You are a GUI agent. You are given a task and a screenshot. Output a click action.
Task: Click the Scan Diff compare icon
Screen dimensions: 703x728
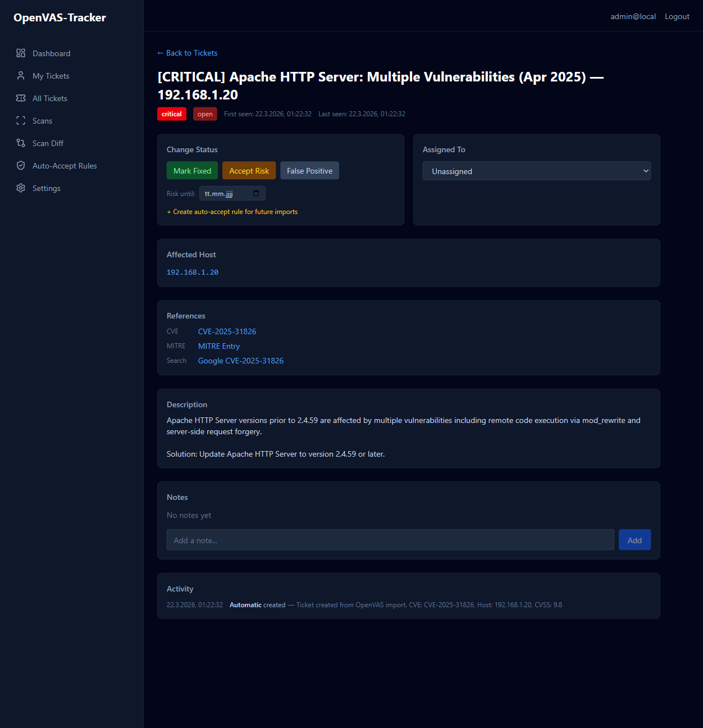point(21,143)
